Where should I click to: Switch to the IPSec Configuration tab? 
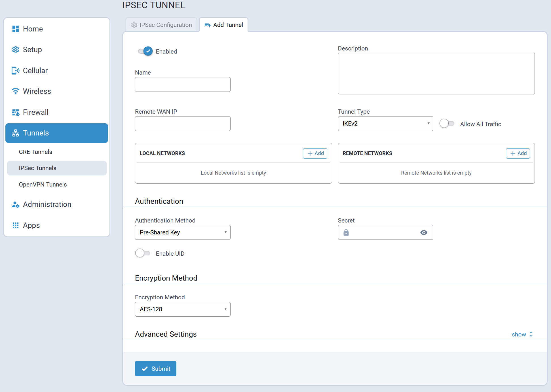(x=161, y=25)
